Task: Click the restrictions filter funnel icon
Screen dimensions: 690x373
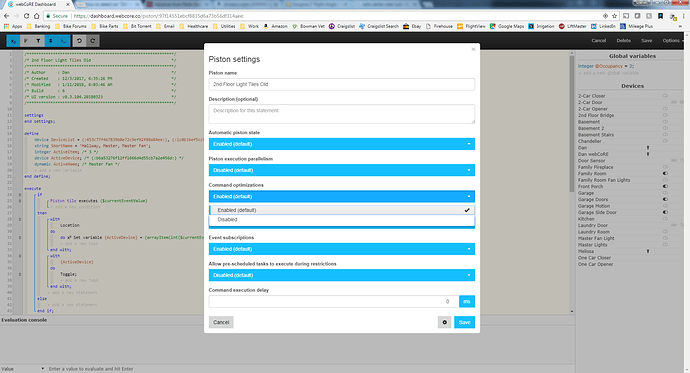Action: pyautogui.click(x=38, y=41)
